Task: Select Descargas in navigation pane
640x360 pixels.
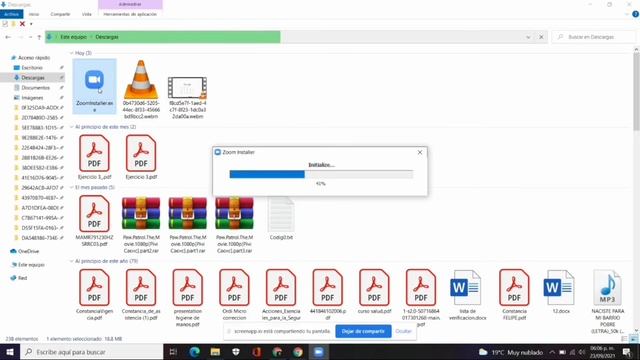Action: click(33, 78)
